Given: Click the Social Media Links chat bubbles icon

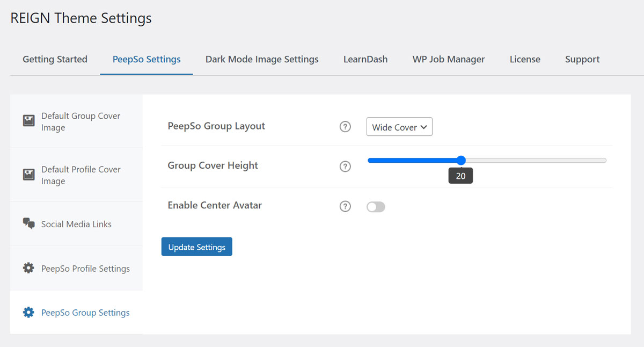Looking at the screenshot, I should coord(28,224).
